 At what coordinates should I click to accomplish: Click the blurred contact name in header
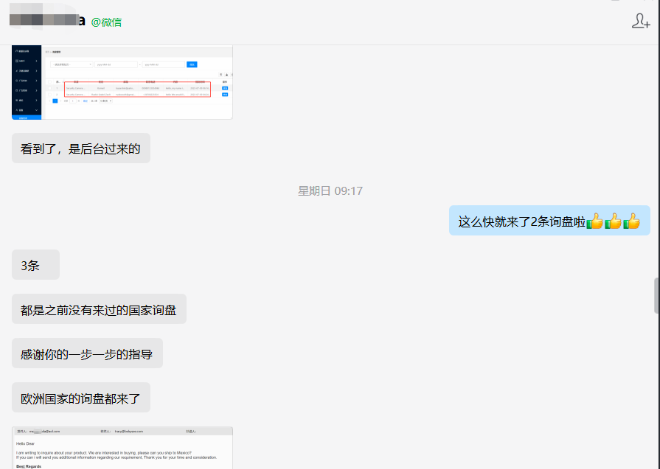tap(47, 18)
